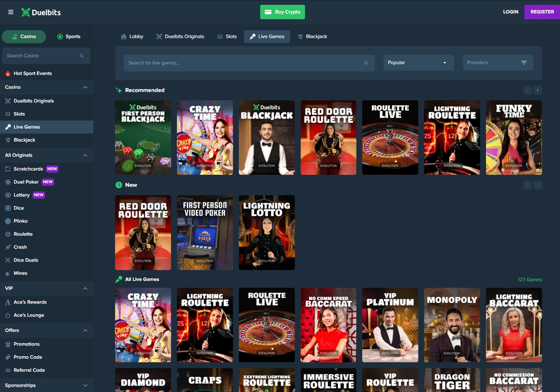Open the hamburger menu icon
The height and width of the screenshot is (392, 560).
[11, 12]
